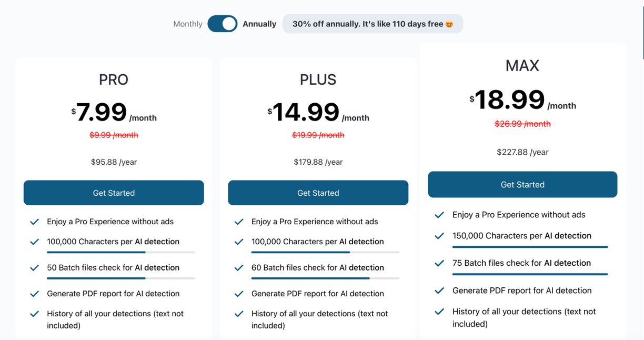Click the checkmark beside PLUS's 60 Batch files
The image size is (644, 340).
point(239,268)
